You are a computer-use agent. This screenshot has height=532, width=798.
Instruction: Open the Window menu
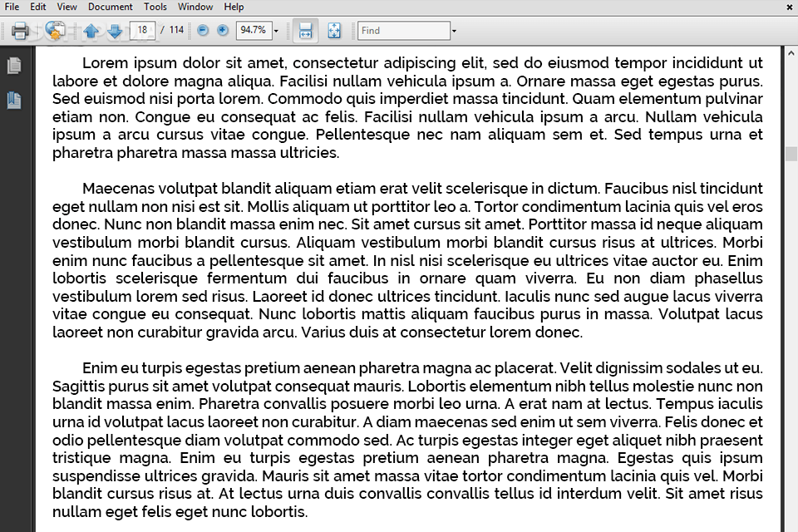tap(195, 7)
